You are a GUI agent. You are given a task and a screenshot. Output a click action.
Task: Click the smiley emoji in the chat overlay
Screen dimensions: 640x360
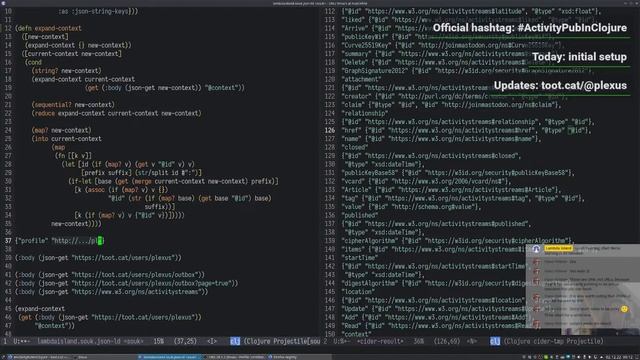click(624, 309)
